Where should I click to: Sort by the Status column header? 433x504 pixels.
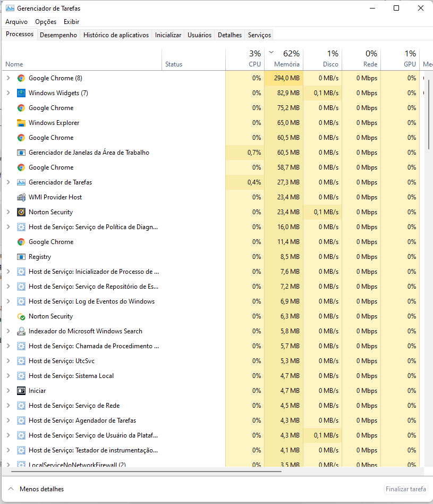coord(194,60)
